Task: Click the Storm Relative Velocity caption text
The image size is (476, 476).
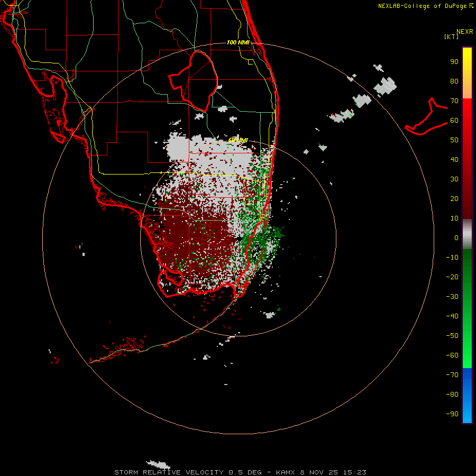Action: click(241, 472)
